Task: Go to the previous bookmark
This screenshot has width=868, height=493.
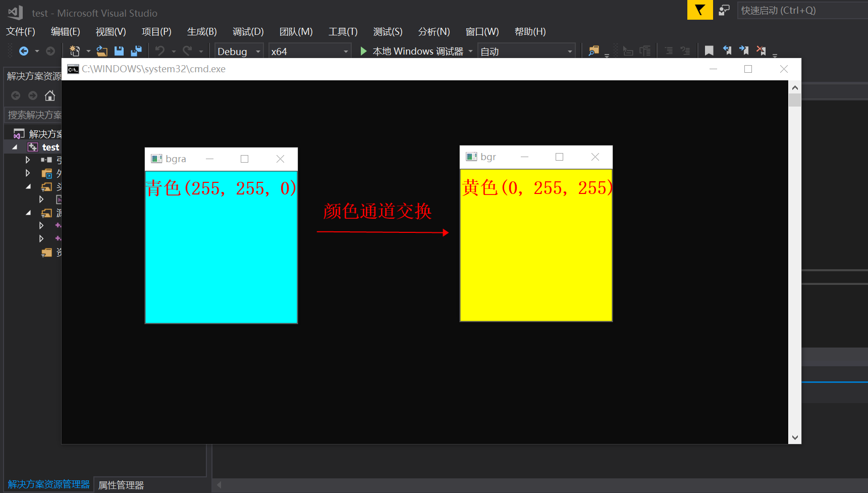Action: 727,51
